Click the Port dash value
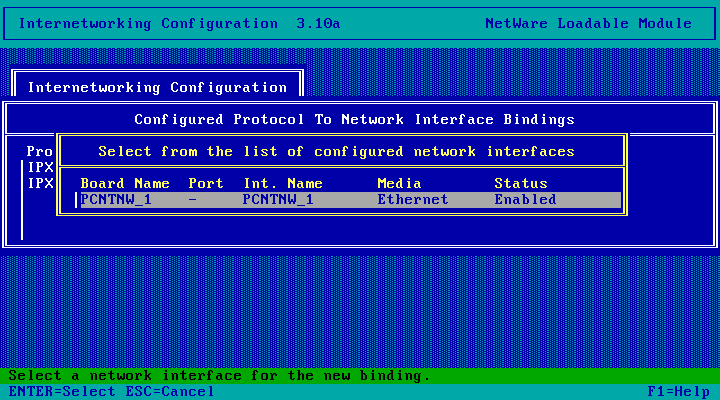The image size is (720, 400). (192, 200)
